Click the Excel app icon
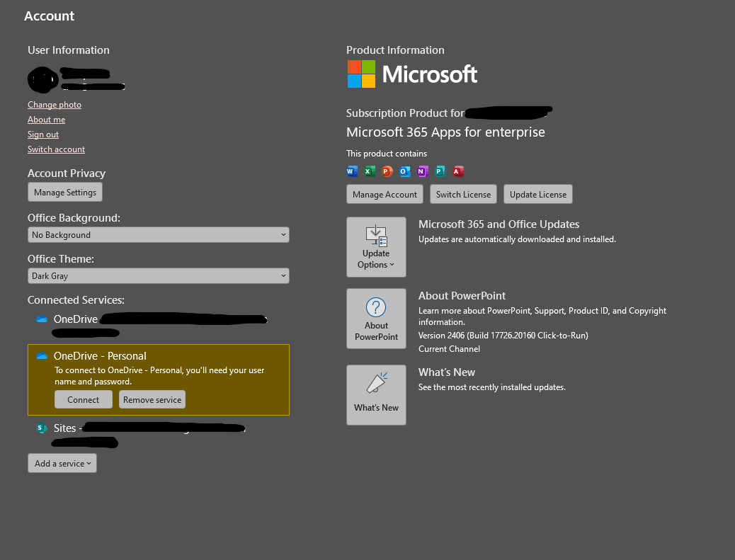Viewport: 735px width, 560px height. [x=370, y=171]
